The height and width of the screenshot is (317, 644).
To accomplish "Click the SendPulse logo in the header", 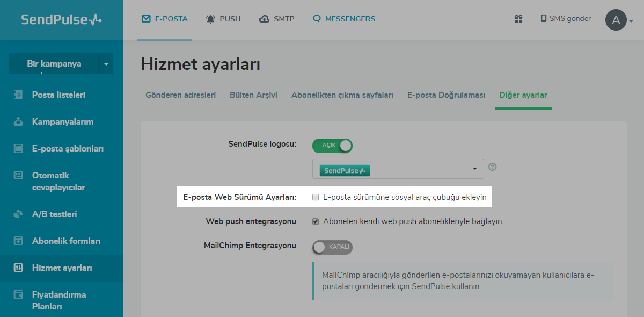I will click(x=61, y=20).
